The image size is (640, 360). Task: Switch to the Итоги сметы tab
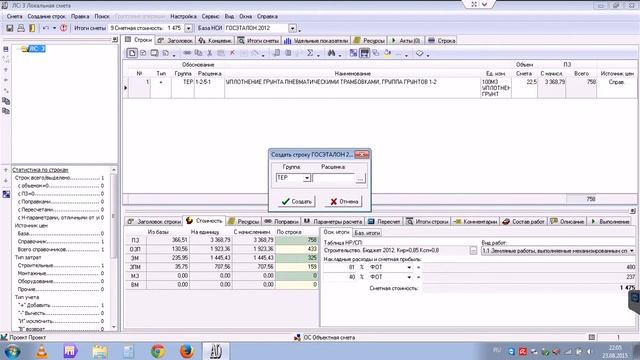click(x=258, y=40)
